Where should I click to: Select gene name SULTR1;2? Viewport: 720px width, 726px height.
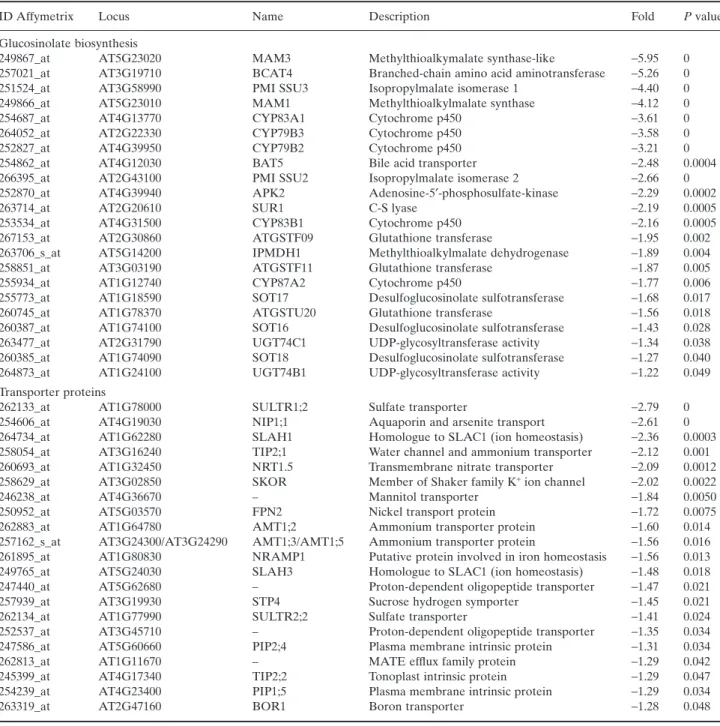point(280,407)
